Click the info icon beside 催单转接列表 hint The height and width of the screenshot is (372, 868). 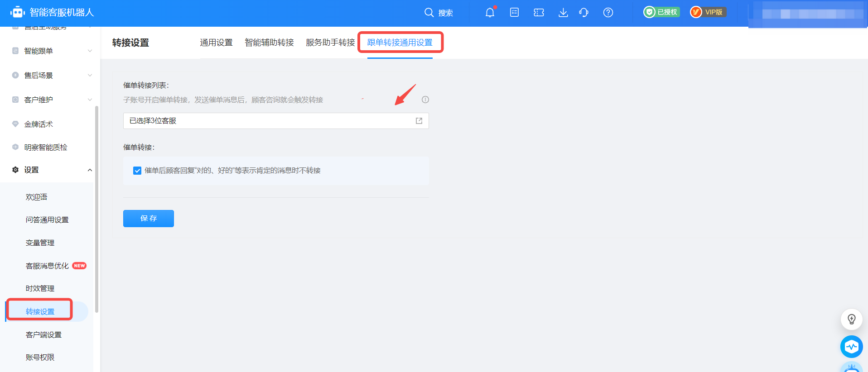[x=425, y=100]
